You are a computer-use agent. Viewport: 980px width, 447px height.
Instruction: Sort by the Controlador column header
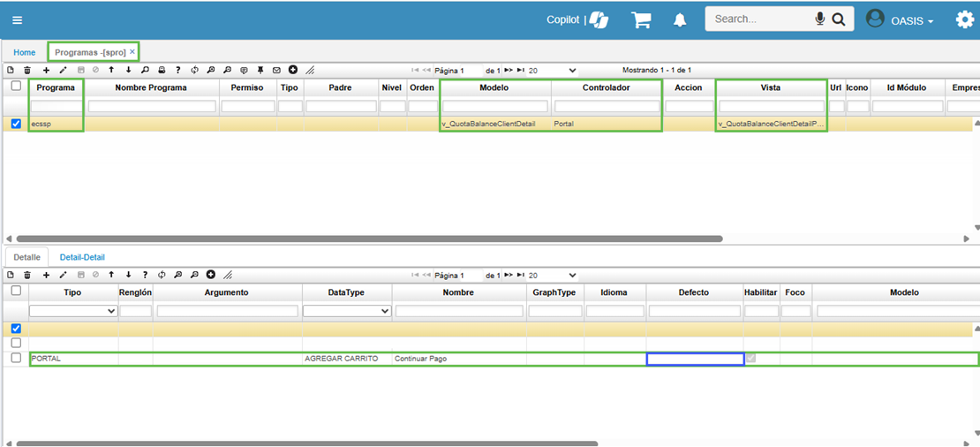coord(606,87)
